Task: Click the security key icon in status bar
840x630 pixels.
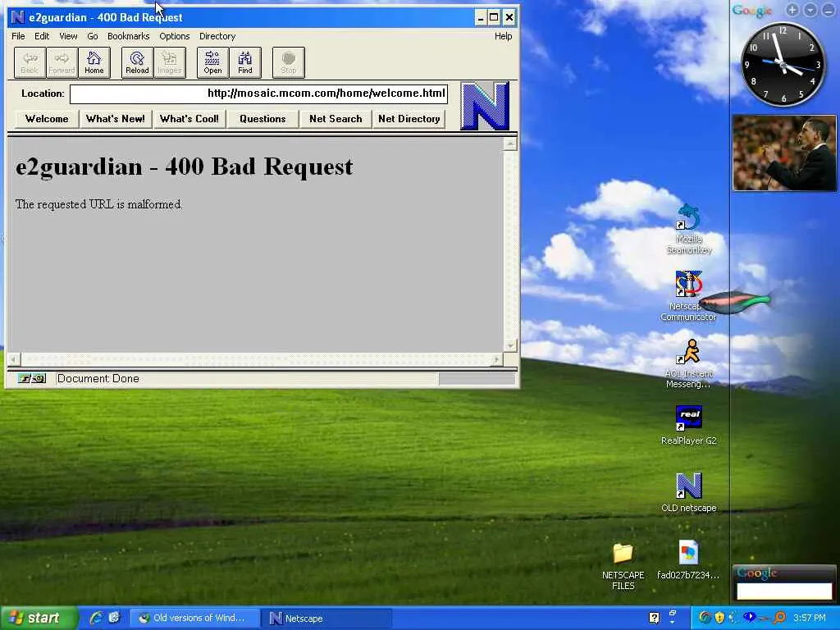Action: coord(32,379)
